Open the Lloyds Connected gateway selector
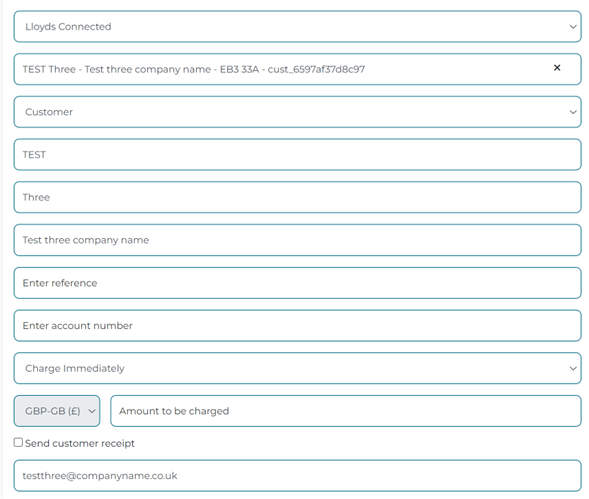This screenshot has height=499, width=589. click(x=298, y=27)
